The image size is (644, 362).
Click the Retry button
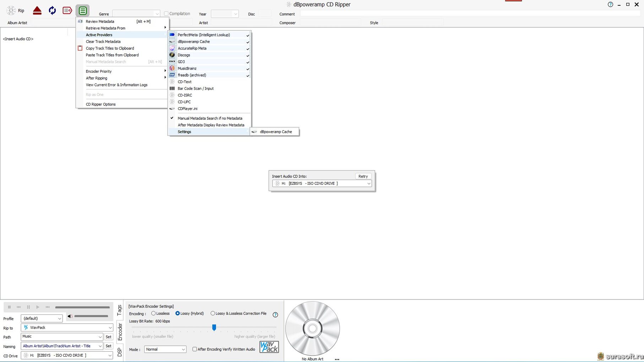point(363,176)
